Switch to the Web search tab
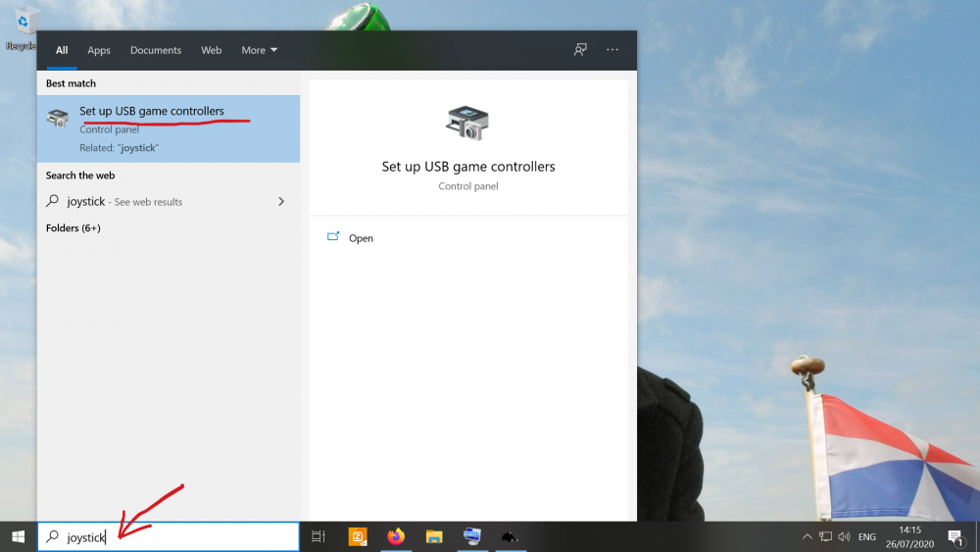 (x=212, y=50)
